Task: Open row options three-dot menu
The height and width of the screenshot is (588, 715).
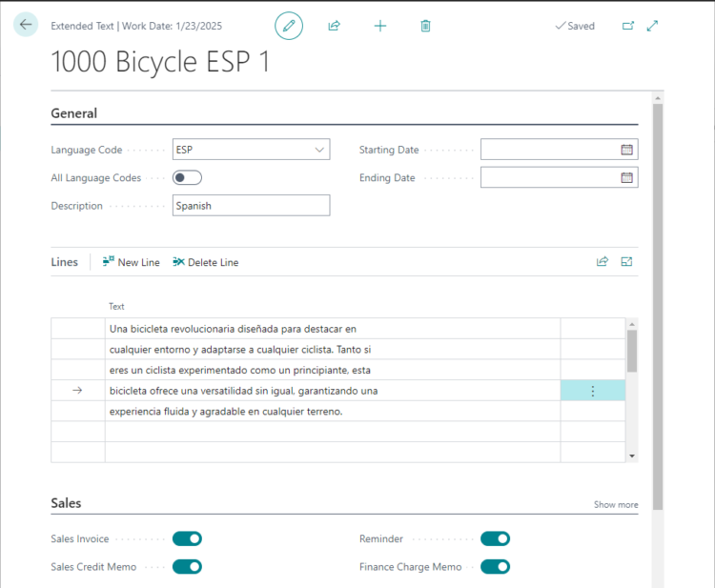Action: click(593, 391)
